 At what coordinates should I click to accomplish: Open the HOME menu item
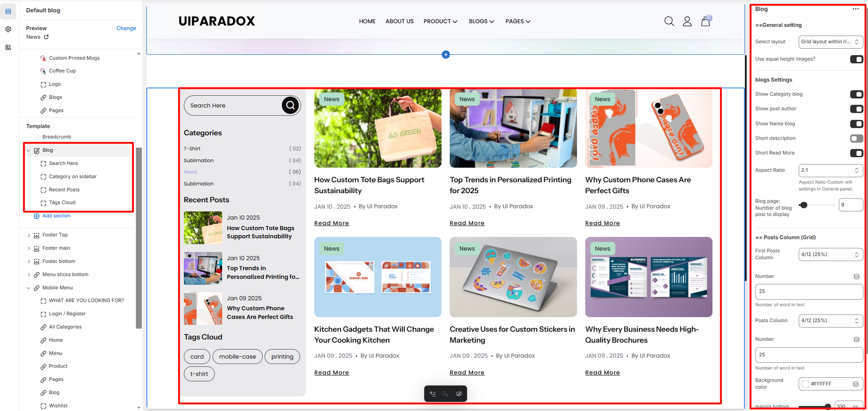click(367, 21)
